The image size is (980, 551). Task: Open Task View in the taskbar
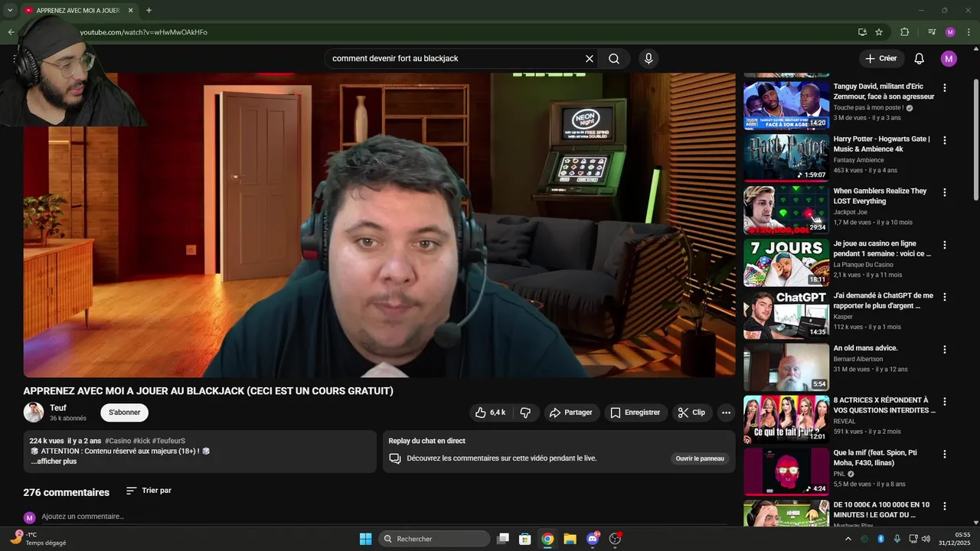(503, 539)
